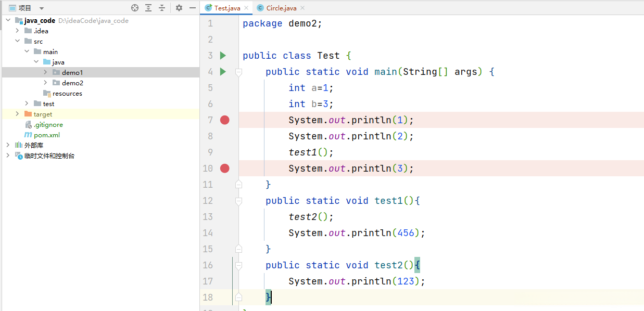Fold the test1 method in gutter

(238, 201)
